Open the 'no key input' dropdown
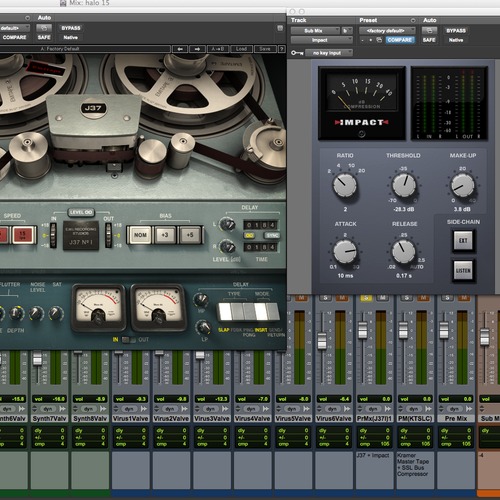Screen dimensions: 500x500 329,53
